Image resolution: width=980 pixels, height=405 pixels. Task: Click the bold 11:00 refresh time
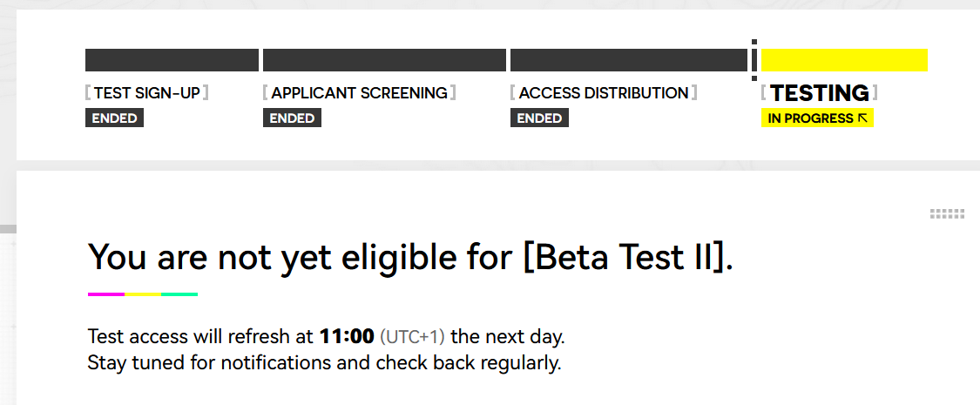[x=347, y=336]
